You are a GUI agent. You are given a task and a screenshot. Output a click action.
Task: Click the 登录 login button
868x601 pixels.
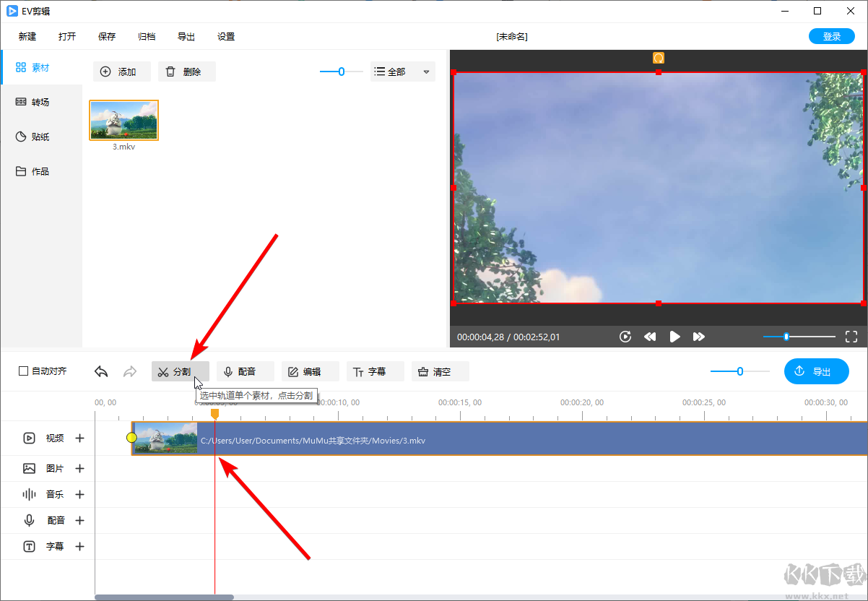pos(831,35)
